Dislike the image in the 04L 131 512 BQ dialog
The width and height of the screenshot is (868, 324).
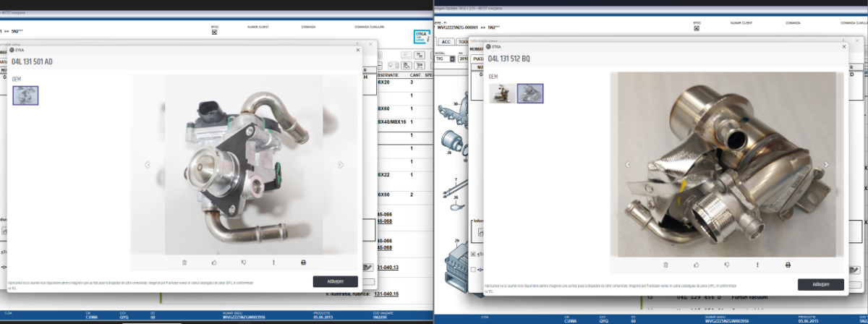[x=727, y=265]
